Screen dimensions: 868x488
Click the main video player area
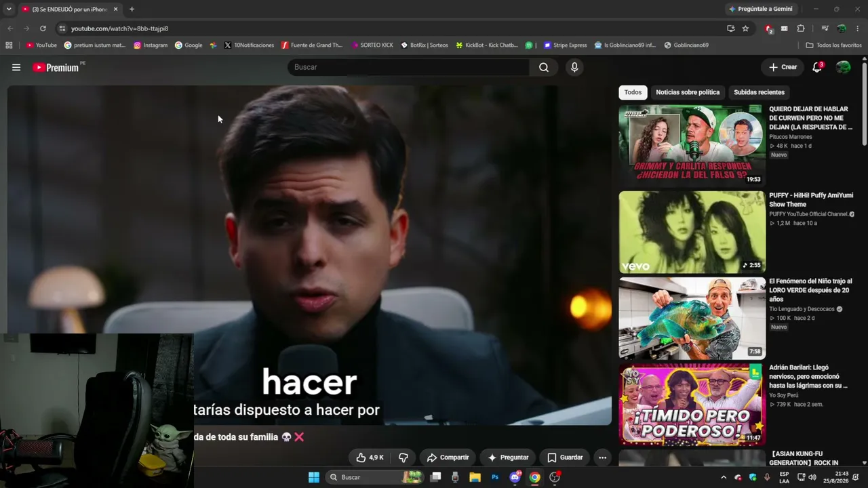[x=309, y=255]
